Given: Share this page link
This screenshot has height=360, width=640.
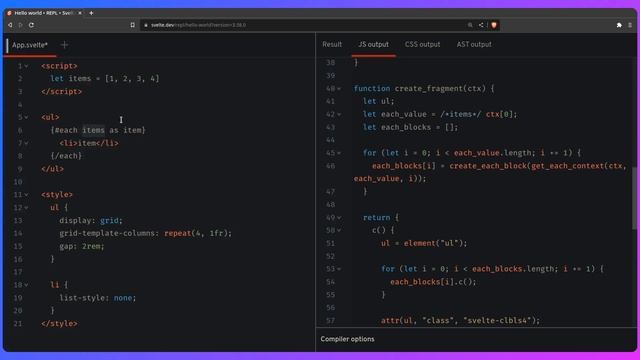Looking at the screenshot, I should [x=481, y=25].
